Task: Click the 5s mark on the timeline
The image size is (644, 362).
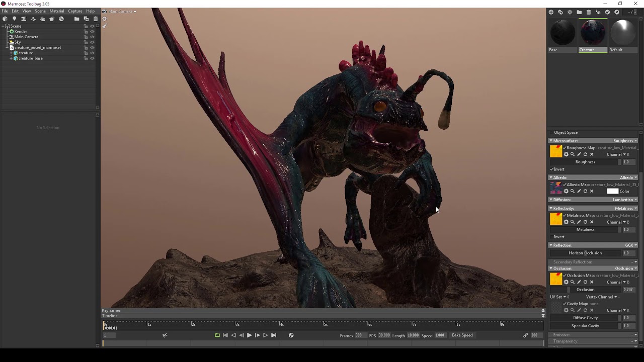Action: (325, 324)
